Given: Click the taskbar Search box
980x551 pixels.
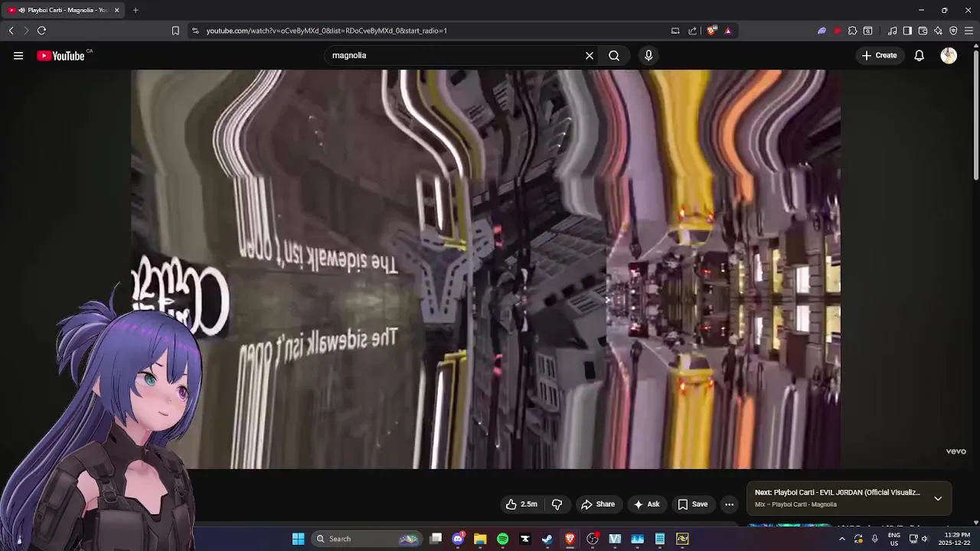Looking at the screenshot, I should pos(368,539).
